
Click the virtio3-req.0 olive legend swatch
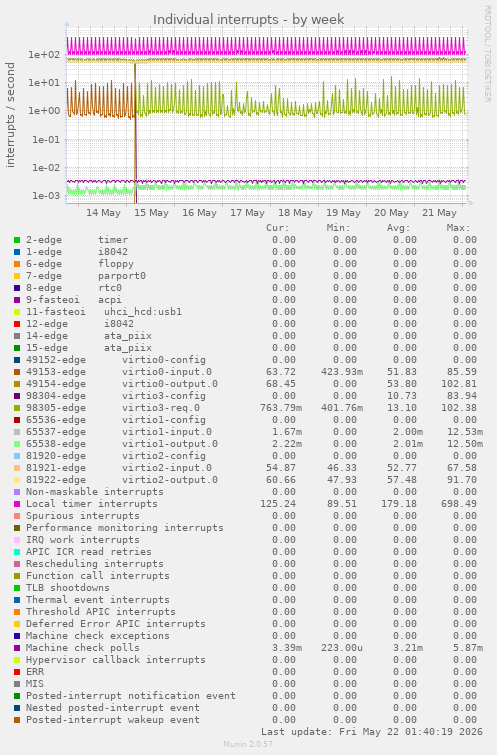(x=17, y=408)
